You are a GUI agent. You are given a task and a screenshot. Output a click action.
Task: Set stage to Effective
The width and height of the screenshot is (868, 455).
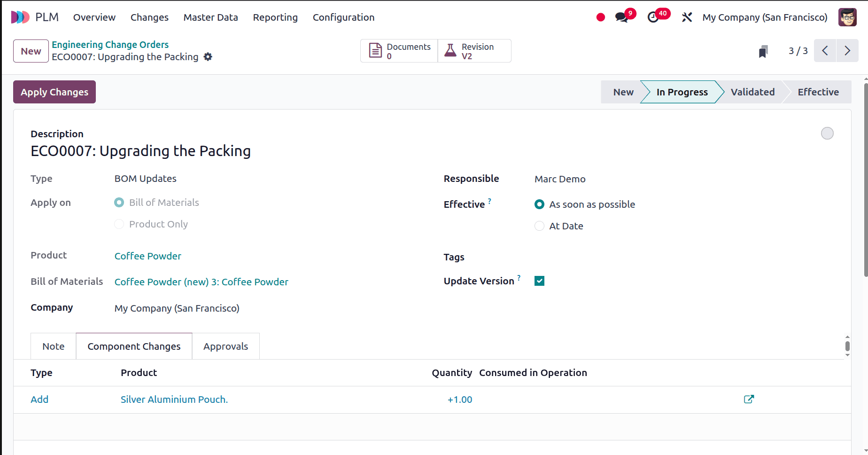[818, 92]
